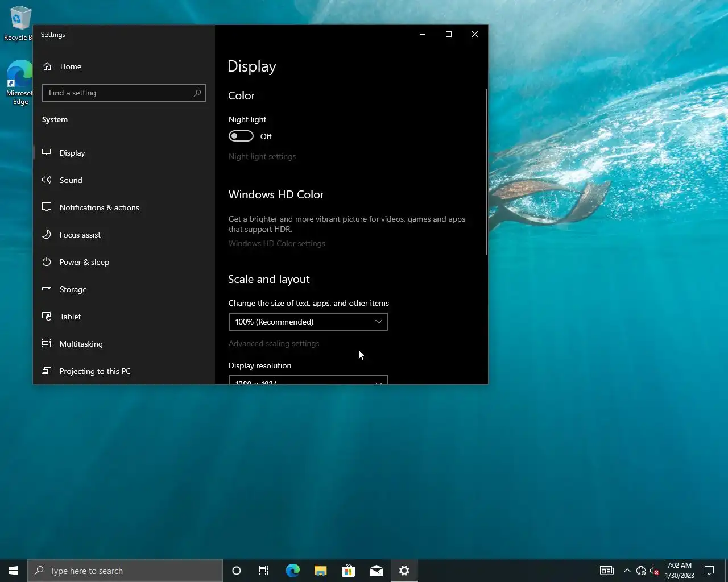Open Cortana circle on taskbar
The height and width of the screenshot is (582, 728).
click(x=237, y=571)
